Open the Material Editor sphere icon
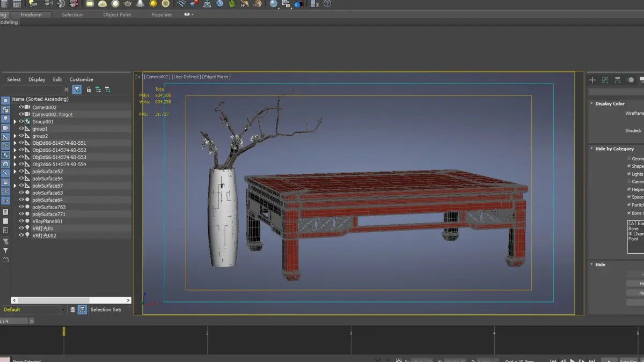644x362 pixels. tap(274, 4)
